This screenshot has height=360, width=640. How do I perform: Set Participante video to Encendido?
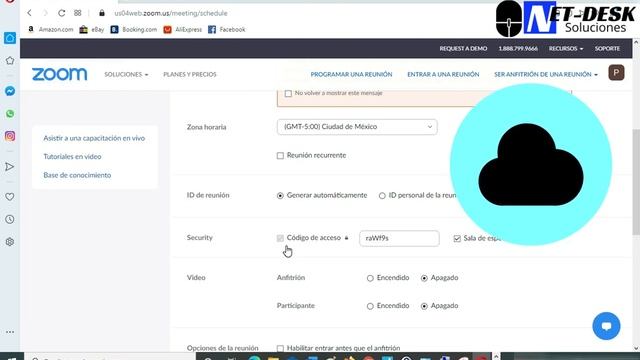pos(370,306)
